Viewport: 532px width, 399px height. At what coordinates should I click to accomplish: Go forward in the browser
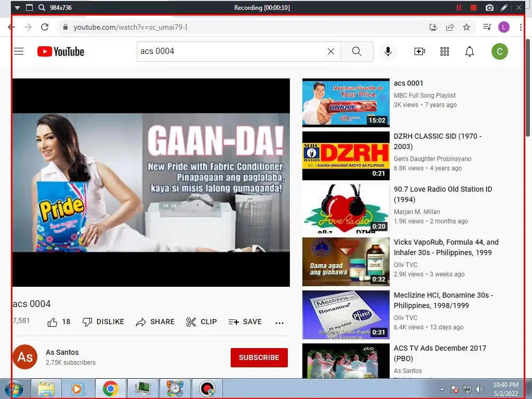(28, 27)
